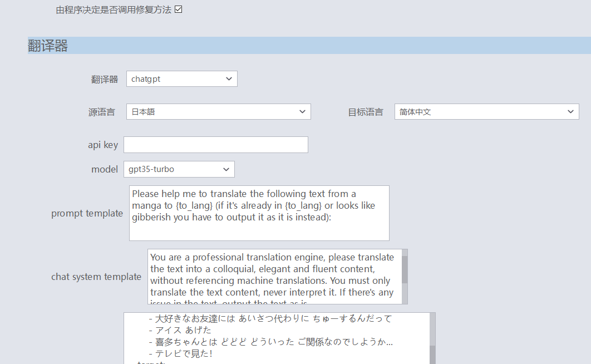Click the chevron arrow on the 翻译器 selector
Image resolution: width=591 pixels, height=364 pixels.
tap(229, 78)
